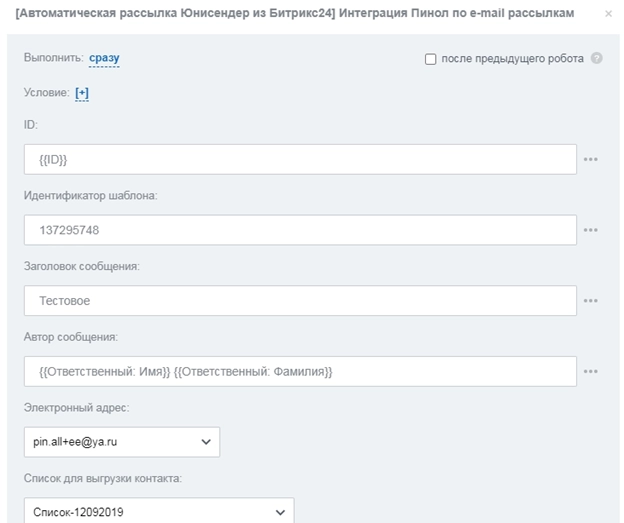Open the three-dot menu beside the ID field
The width and height of the screenshot is (624, 523).
(x=590, y=159)
